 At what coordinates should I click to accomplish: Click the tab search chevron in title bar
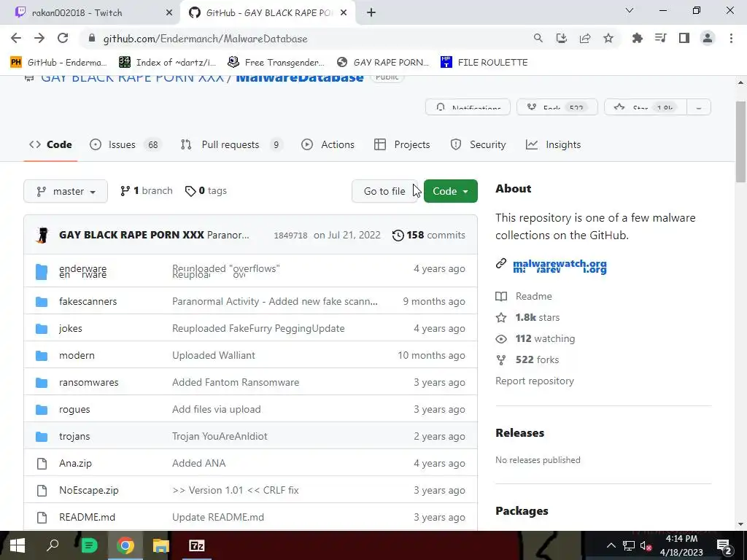[630, 10]
